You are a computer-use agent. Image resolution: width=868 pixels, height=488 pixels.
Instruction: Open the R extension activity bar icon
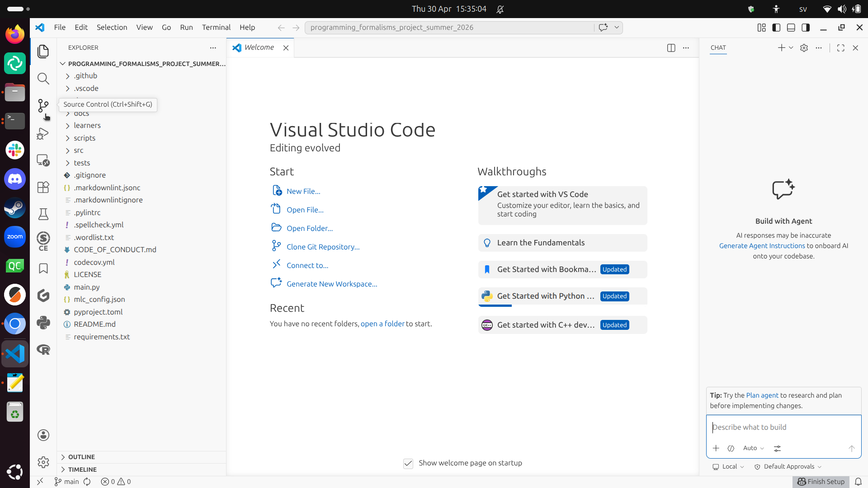43,350
